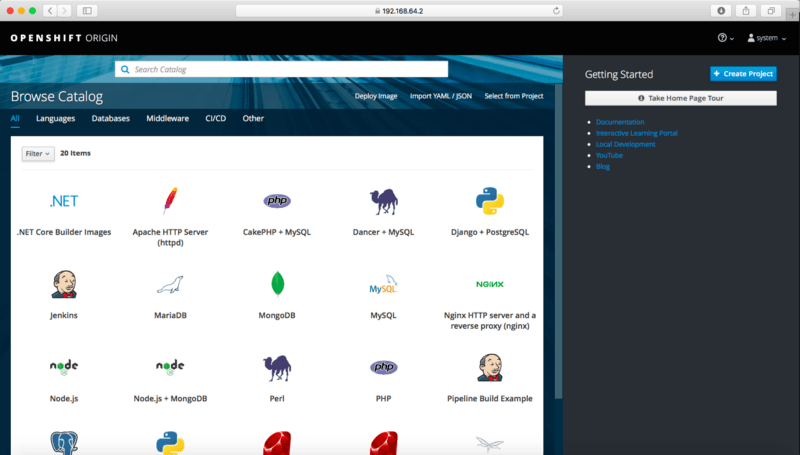
Task: Click the OpenShift Origin logo
Action: 64,38
